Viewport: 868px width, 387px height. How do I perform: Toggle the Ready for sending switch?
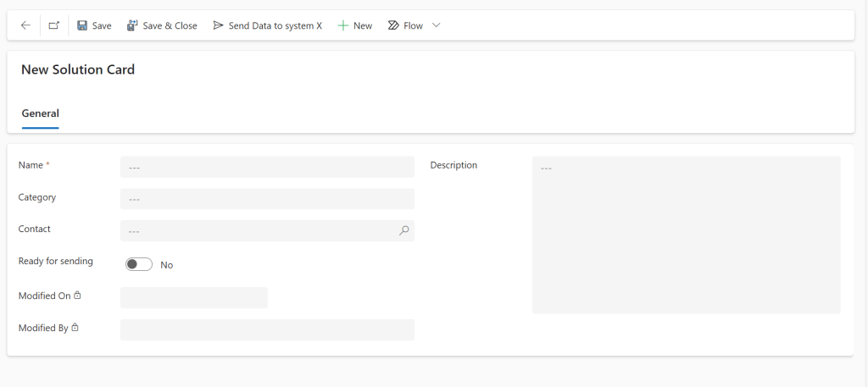[139, 264]
